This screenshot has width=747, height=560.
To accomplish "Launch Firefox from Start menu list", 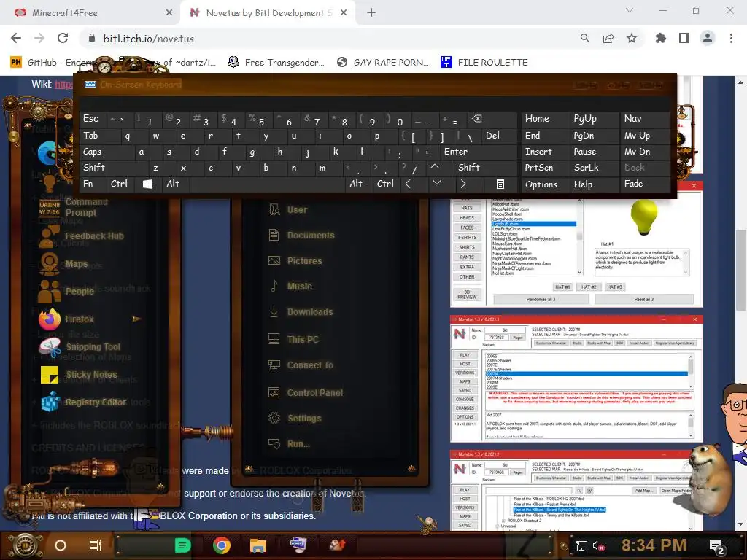I will (79, 319).
